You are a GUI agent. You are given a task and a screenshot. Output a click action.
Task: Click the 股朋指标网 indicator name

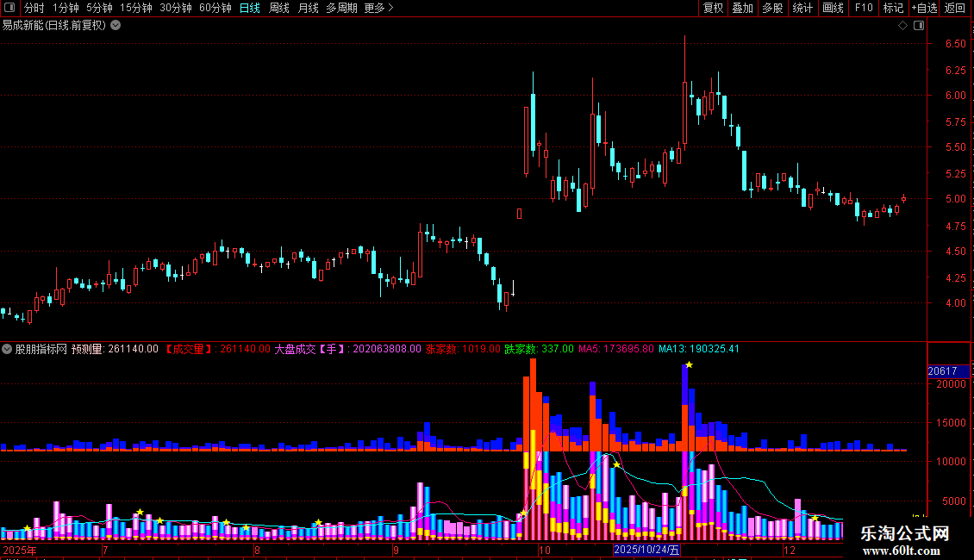(41, 349)
